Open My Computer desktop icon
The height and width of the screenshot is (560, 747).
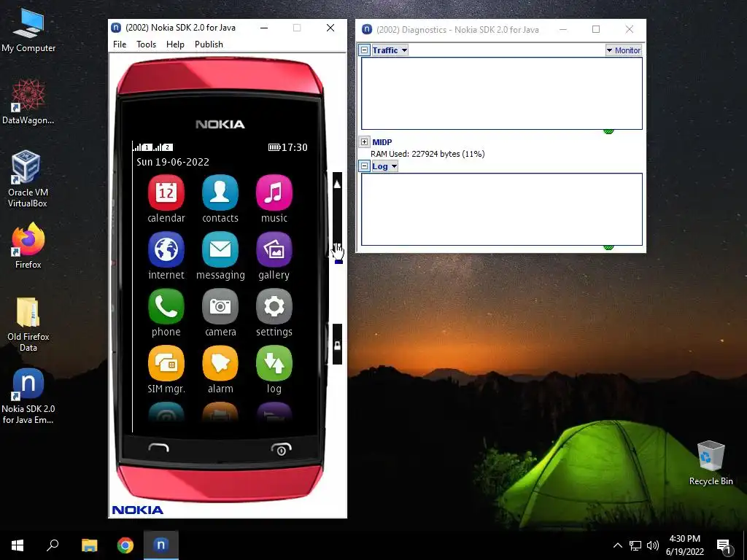coord(28,31)
